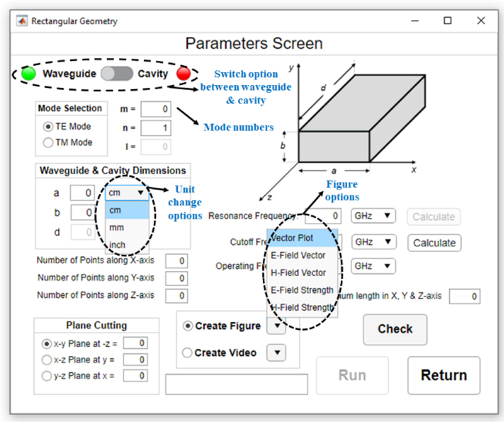The image size is (504, 422).
Task: Select x-z Plane cutting option
Action: click(x=46, y=360)
